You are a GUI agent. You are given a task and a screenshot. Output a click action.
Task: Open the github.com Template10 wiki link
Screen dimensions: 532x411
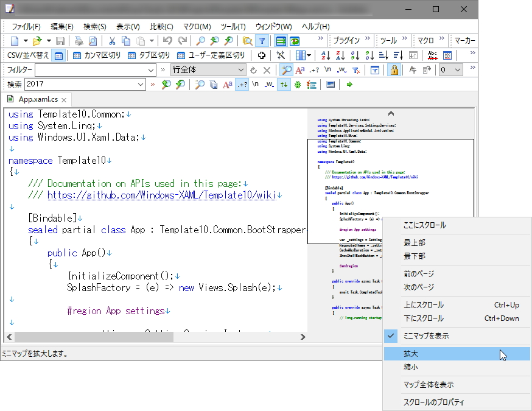[161, 195]
